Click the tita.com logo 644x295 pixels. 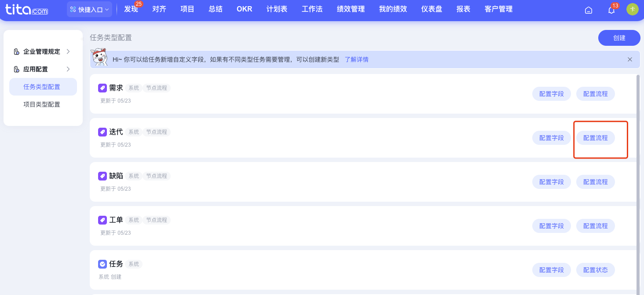pos(27,9)
